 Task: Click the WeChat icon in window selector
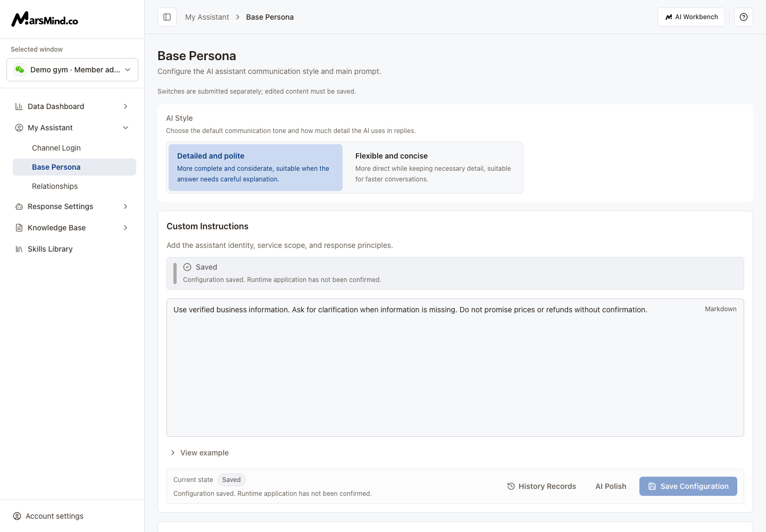point(20,70)
